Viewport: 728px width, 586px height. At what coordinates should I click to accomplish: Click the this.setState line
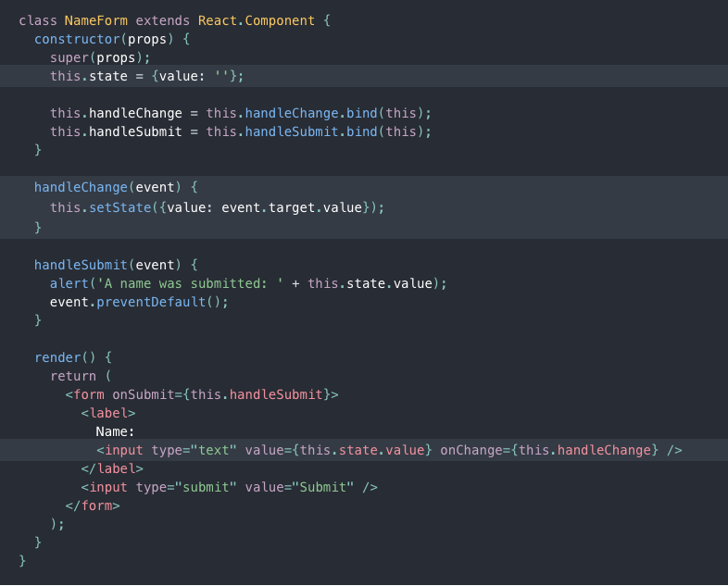pyautogui.click(x=218, y=207)
